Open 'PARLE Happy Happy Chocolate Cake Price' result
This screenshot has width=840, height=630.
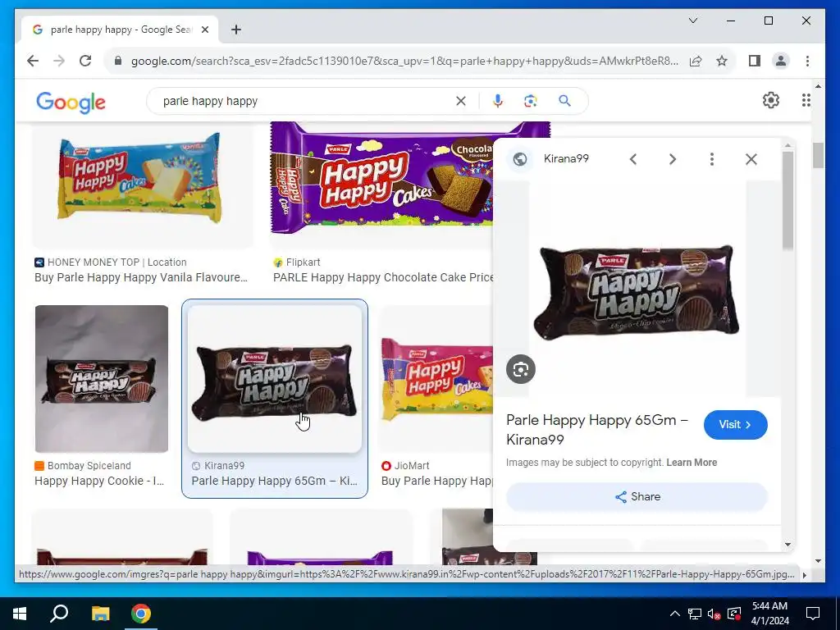click(383, 277)
